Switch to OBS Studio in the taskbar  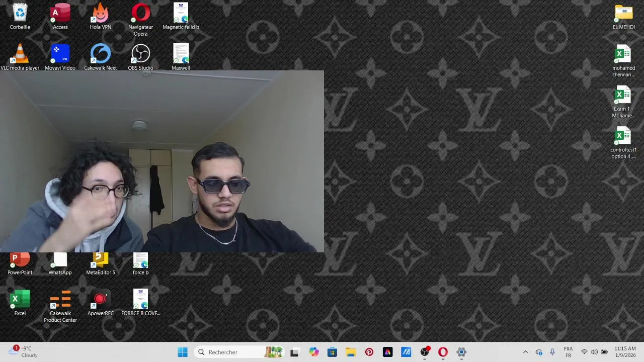[425, 352]
